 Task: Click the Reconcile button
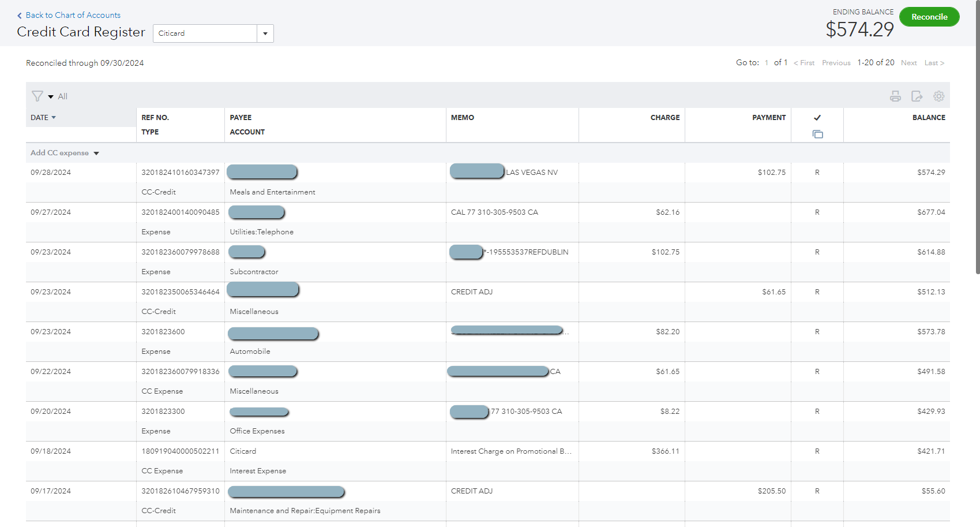(x=929, y=17)
